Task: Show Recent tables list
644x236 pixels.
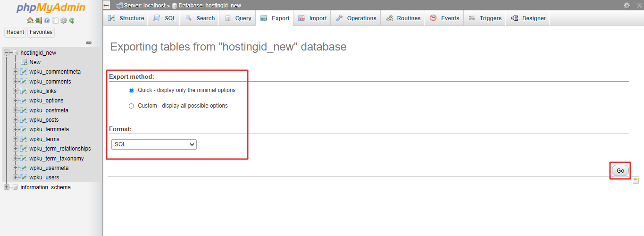Action: click(15, 32)
